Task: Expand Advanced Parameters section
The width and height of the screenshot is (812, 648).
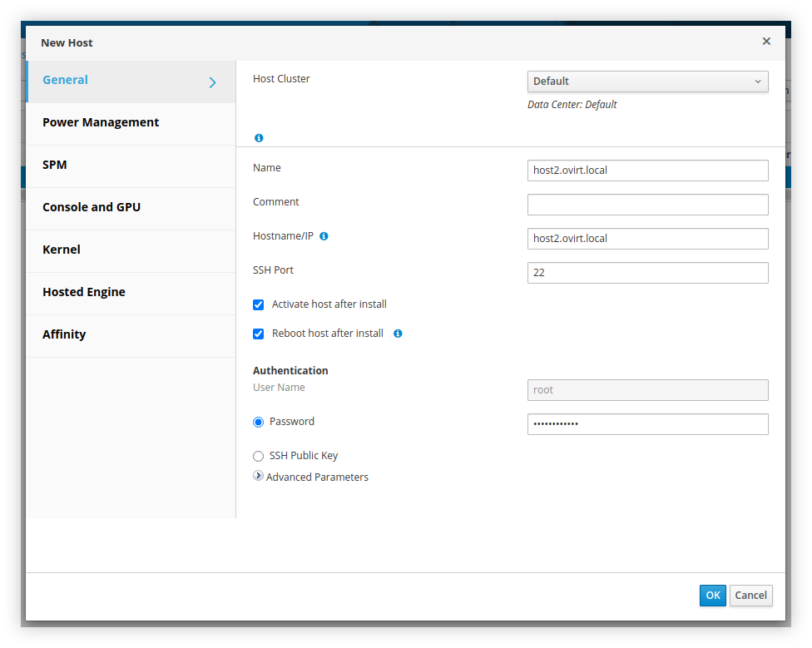Action: (259, 477)
